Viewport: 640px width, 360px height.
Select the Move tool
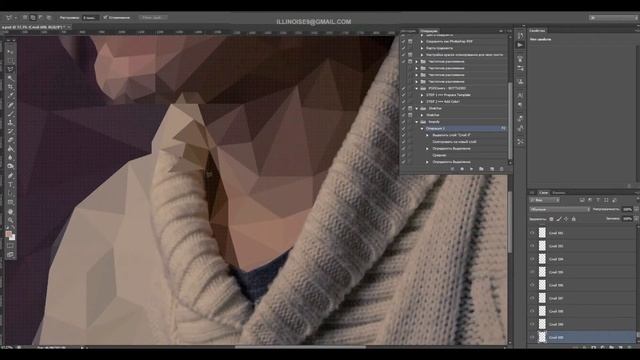[x=11, y=51]
